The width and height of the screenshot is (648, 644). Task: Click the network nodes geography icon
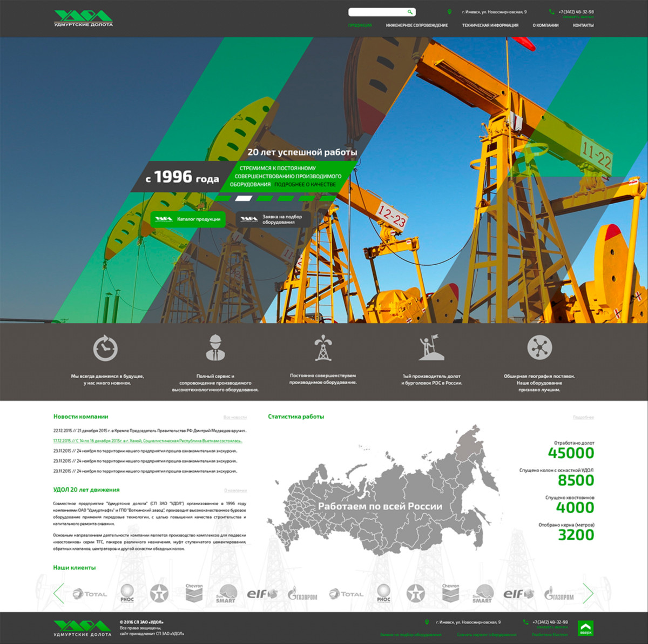539,347
